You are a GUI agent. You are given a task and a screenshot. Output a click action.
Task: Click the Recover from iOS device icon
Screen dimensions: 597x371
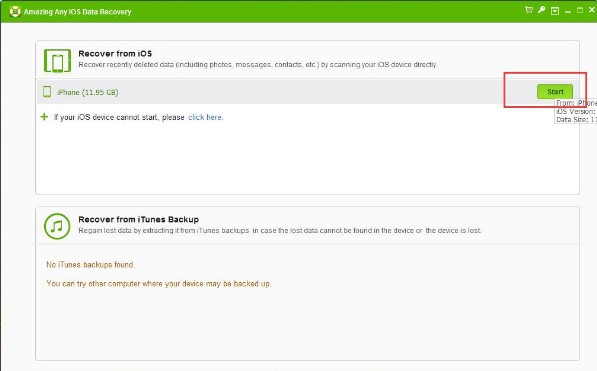(x=57, y=61)
